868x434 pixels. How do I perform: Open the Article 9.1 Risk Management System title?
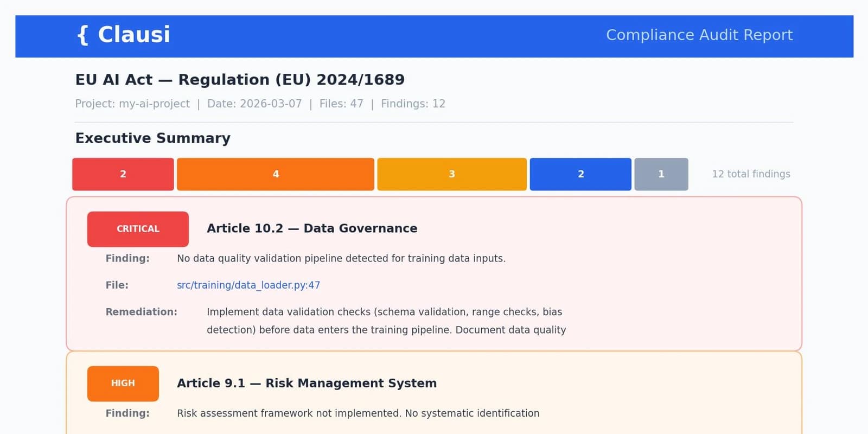307,383
